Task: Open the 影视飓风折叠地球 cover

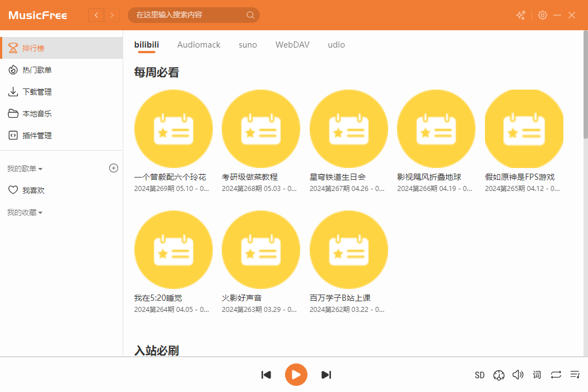Action: click(x=436, y=129)
